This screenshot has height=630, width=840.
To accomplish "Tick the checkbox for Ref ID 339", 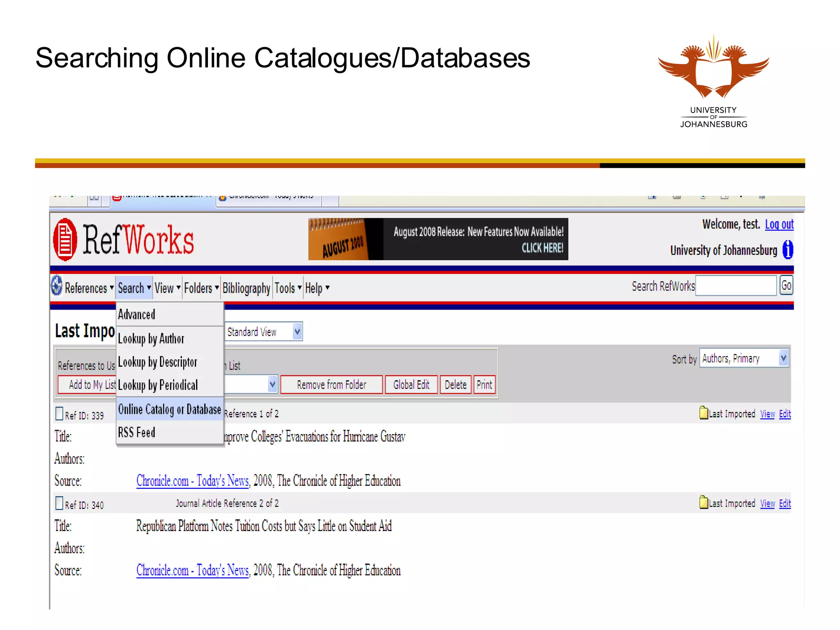I will pos(59,414).
